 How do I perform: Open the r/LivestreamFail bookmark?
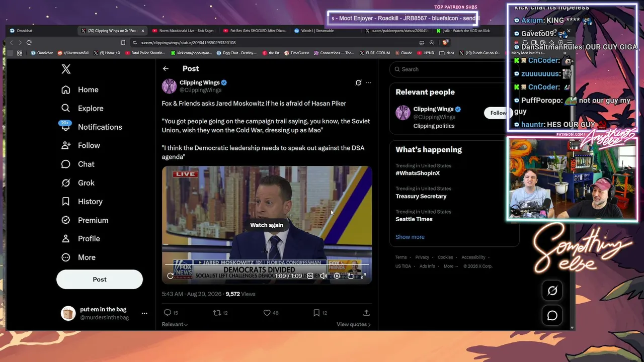[73, 53]
